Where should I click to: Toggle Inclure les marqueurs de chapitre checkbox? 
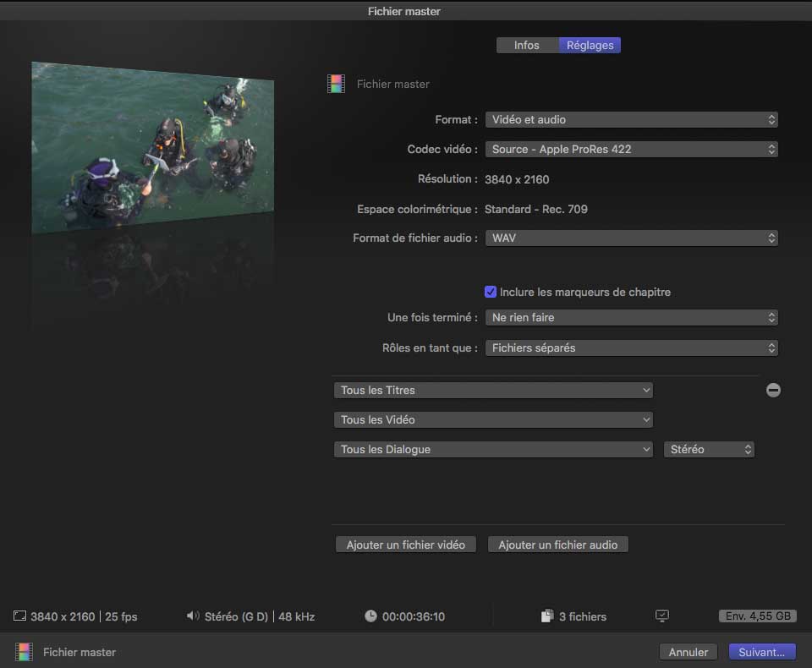[490, 292]
